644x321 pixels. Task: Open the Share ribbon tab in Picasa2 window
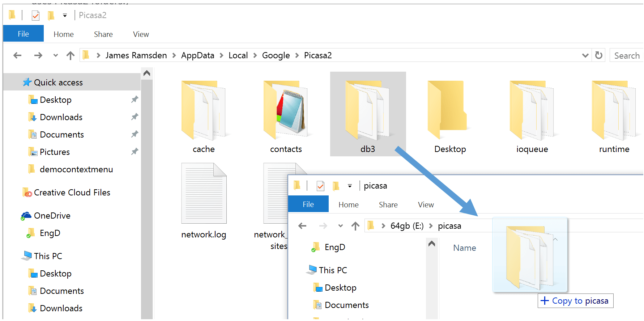click(103, 34)
